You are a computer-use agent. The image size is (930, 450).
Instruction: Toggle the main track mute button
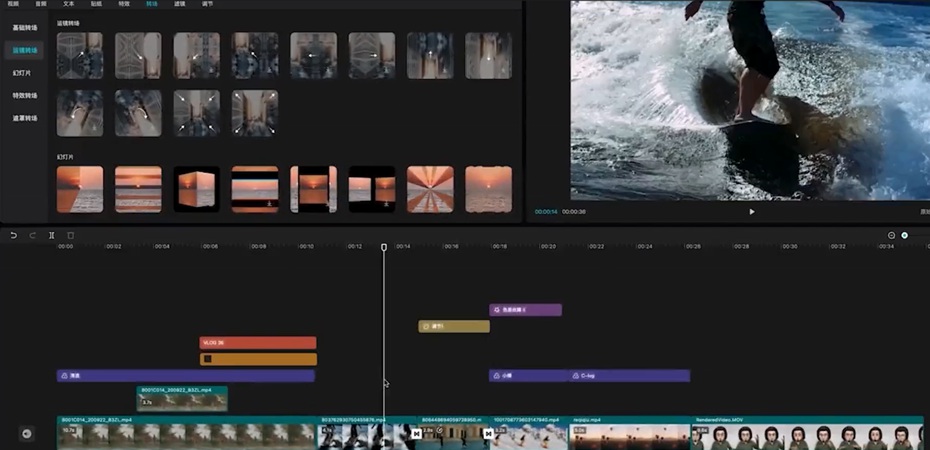pos(27,433)
